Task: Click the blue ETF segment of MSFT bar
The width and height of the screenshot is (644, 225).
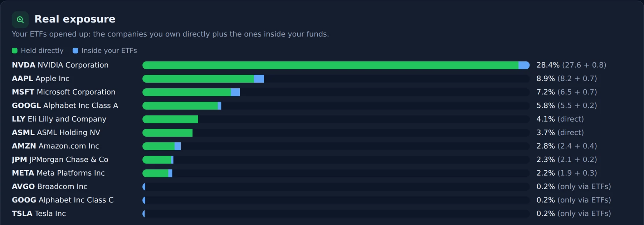Action: click(x=235, y=92)
